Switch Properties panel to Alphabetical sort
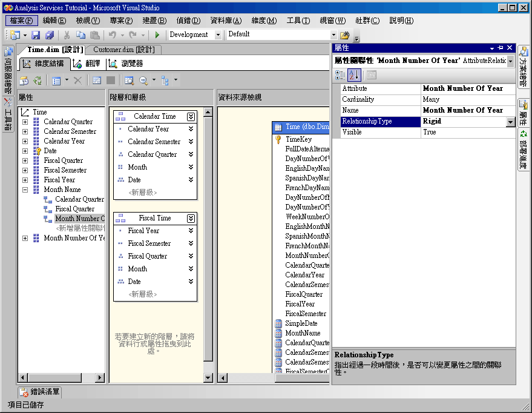The width and height of the screenshot is (532, 413). coord(353,74)
